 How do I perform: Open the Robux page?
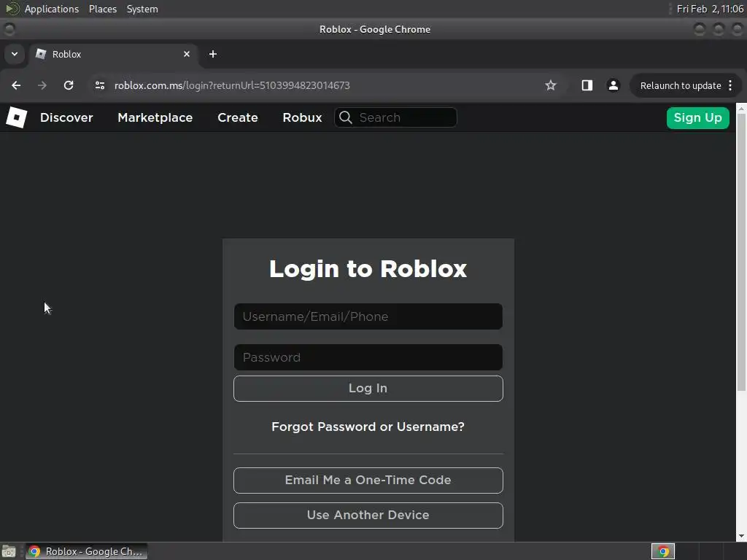(x=302, y=117)
